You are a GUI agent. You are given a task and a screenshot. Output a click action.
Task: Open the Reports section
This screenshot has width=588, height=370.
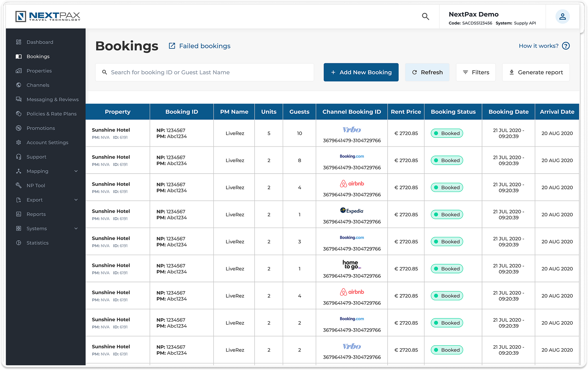(36, 214)
